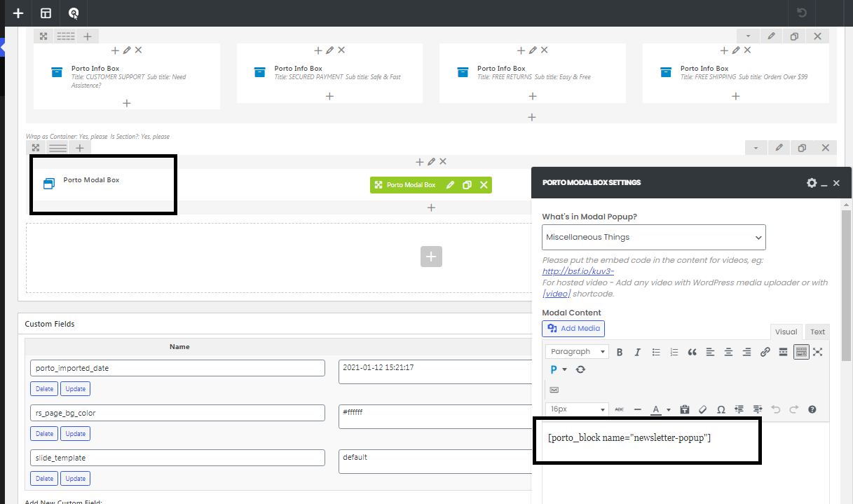Collapse the Porto Modal Box row arrow
This screenshot has height=504, width=853.
pyautogui.click(x=756, y=148)
